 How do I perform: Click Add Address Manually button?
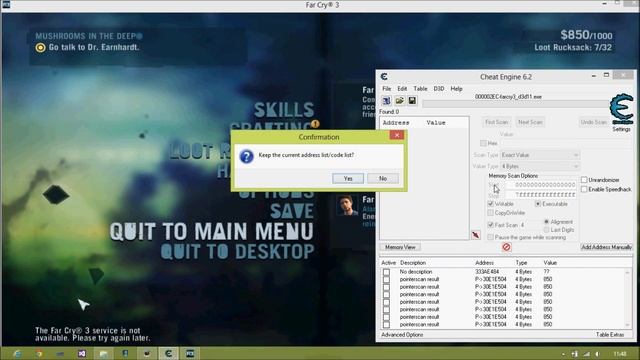click(x=606, y=247)
